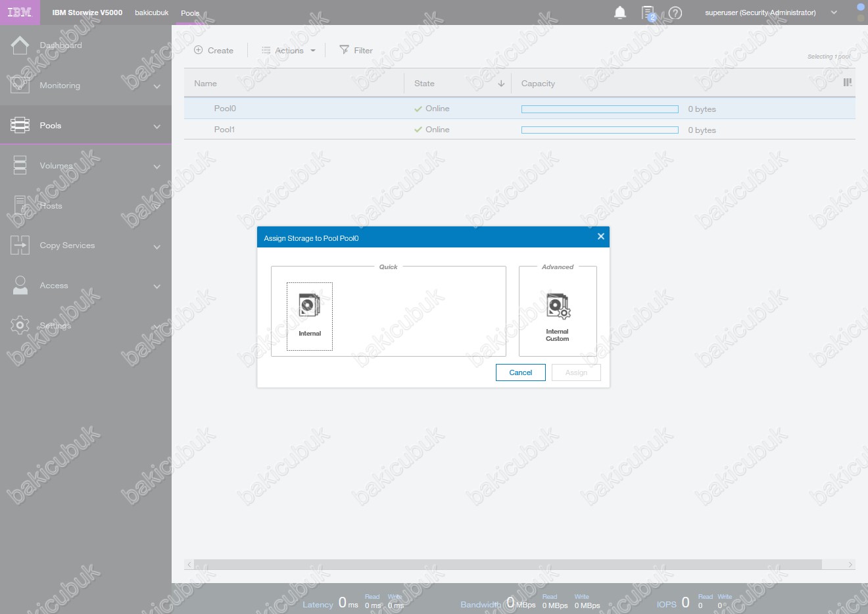Expand the Volumes menu chevron
The height and width of the screenshot is (614, 868).
point(157,167)
